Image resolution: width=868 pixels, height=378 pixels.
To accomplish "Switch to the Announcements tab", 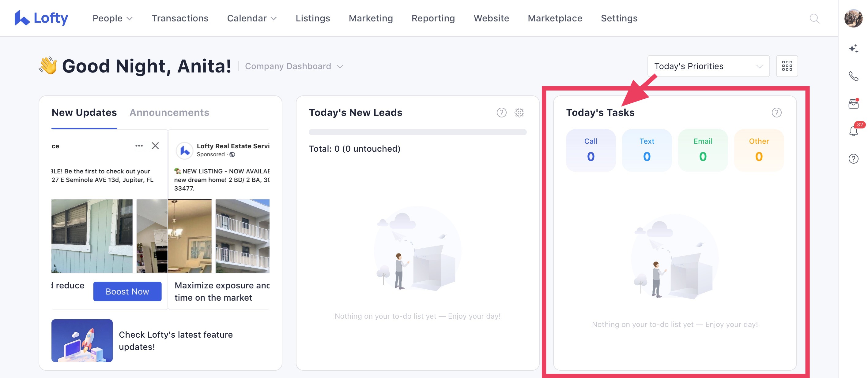I will coord(169,113).
